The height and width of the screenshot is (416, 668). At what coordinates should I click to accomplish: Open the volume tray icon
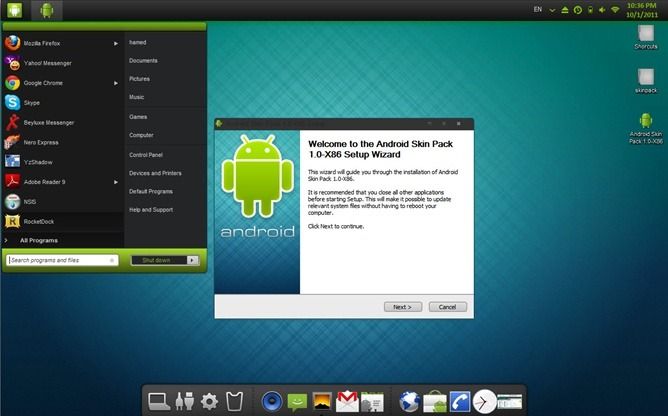(x=602, y=10)
